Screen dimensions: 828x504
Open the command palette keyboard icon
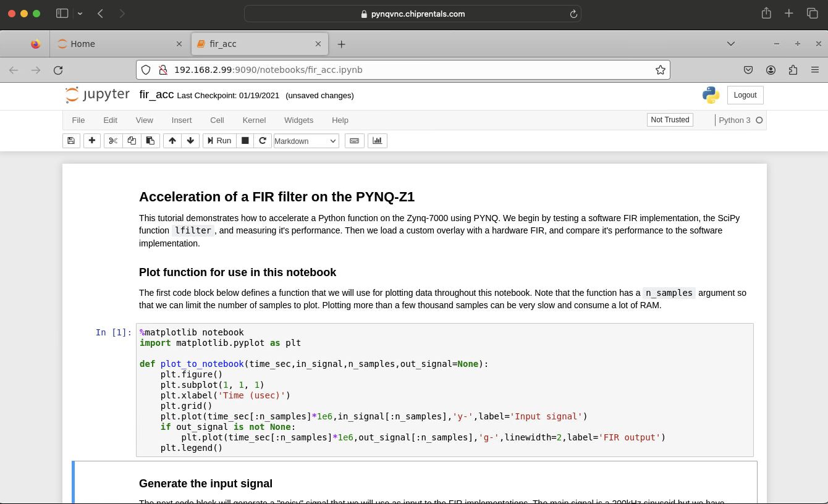pos(354,141)
